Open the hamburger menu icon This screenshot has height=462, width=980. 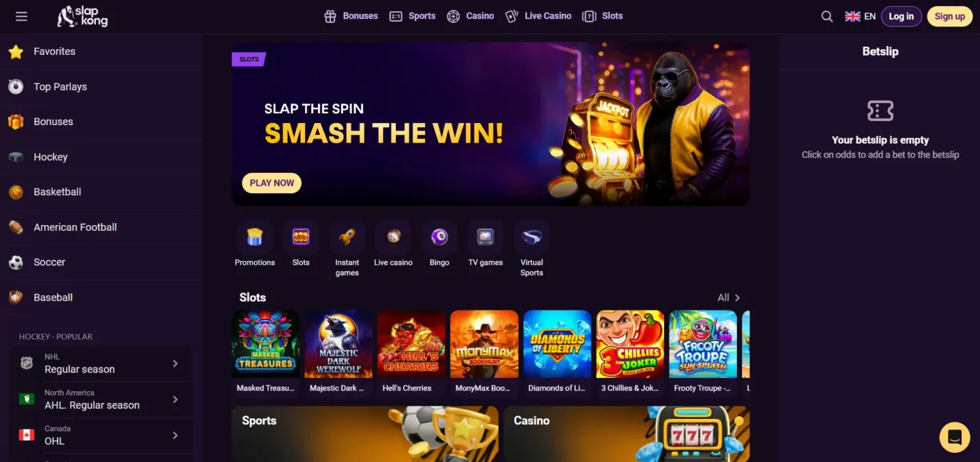[21, 17]
